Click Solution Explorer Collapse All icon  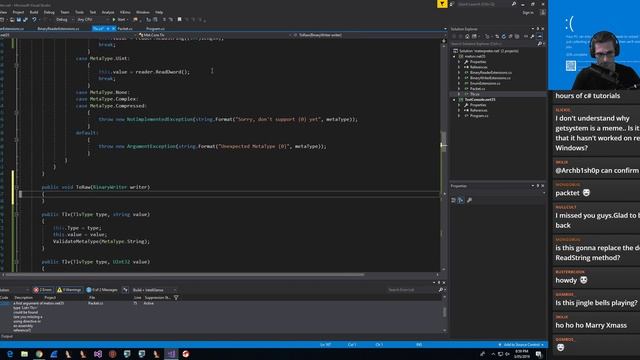pos(510,36)
